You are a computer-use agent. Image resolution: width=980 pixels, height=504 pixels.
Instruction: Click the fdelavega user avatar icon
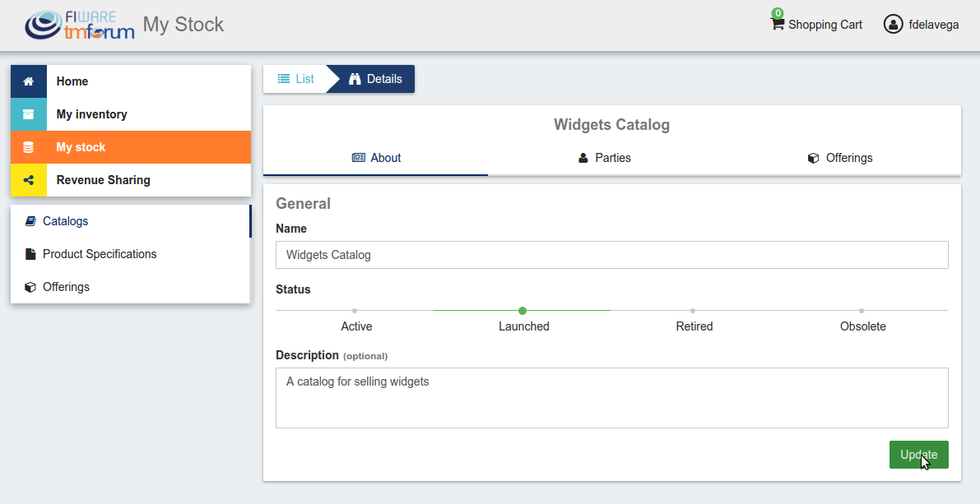(x=893, y=25)
